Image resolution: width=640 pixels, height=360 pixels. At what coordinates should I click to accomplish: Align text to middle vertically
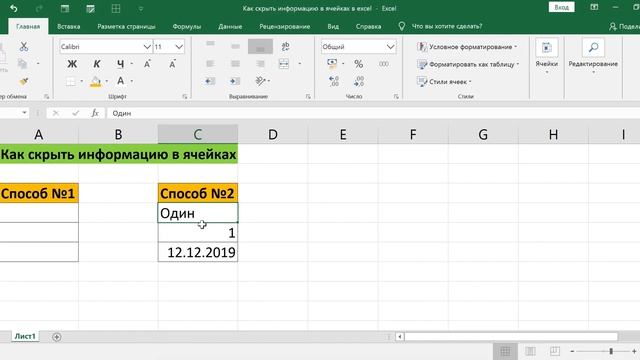pyautogui.click(x=235, y=47)
